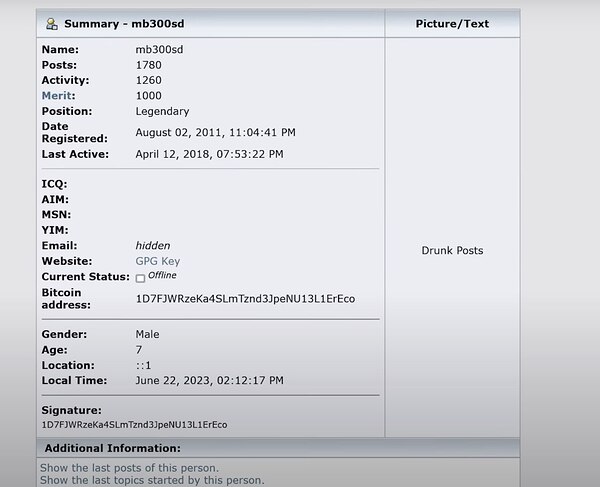Viewport: 600px width, 487px height.
Task: Click the location value ::1
Action: pyautogui.click(x=143, y=365)
